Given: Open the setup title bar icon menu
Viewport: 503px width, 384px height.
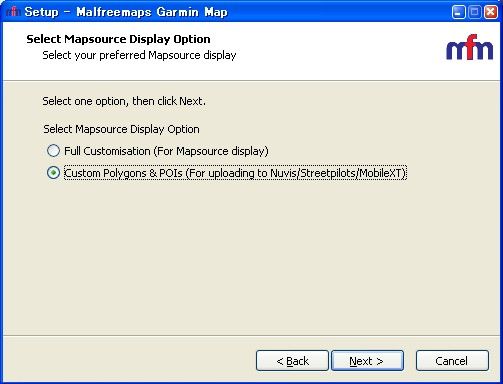Looking at the screenshot, I should click(13, 12).
